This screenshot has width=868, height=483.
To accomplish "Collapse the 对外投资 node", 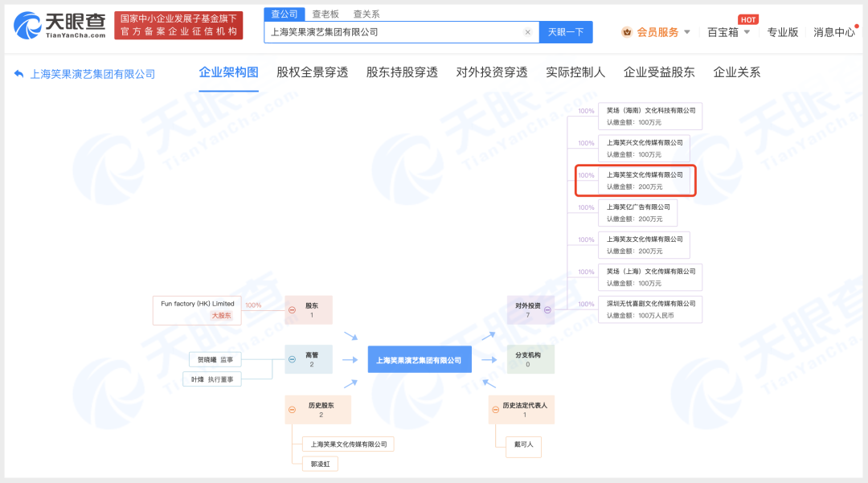I will pos(547,310).
